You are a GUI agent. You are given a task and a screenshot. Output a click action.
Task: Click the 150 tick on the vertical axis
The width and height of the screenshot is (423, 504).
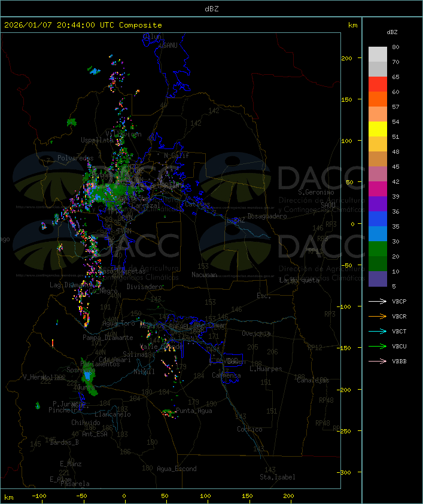click(x=346, y=99)
